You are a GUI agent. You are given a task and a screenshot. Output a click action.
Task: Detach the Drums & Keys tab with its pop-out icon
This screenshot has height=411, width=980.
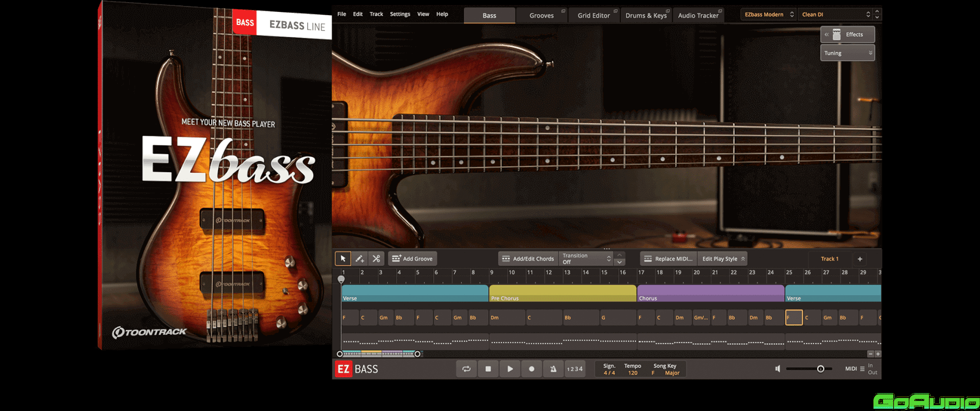(x=667, y=11)
